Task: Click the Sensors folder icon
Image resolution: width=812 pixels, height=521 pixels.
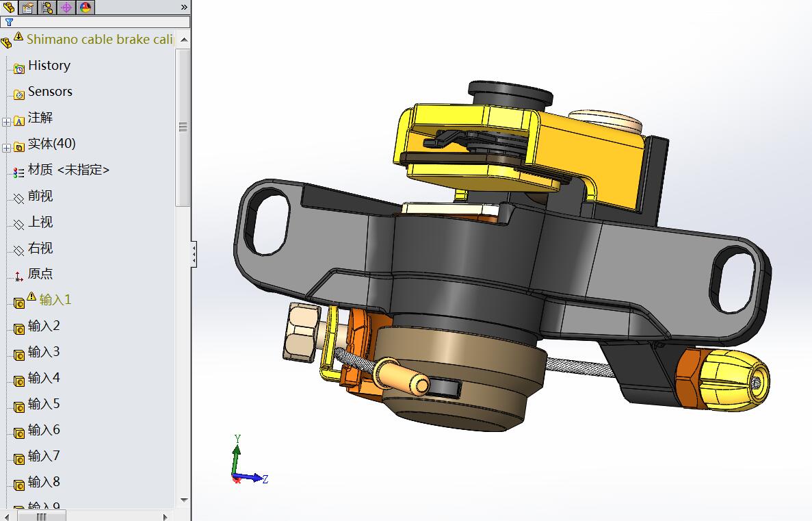Action: (x=18, y=94)
